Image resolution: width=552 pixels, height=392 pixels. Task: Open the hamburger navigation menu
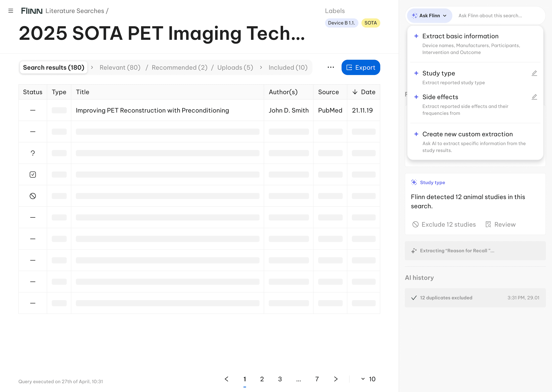pyautogui.click(x=11, y=11)
